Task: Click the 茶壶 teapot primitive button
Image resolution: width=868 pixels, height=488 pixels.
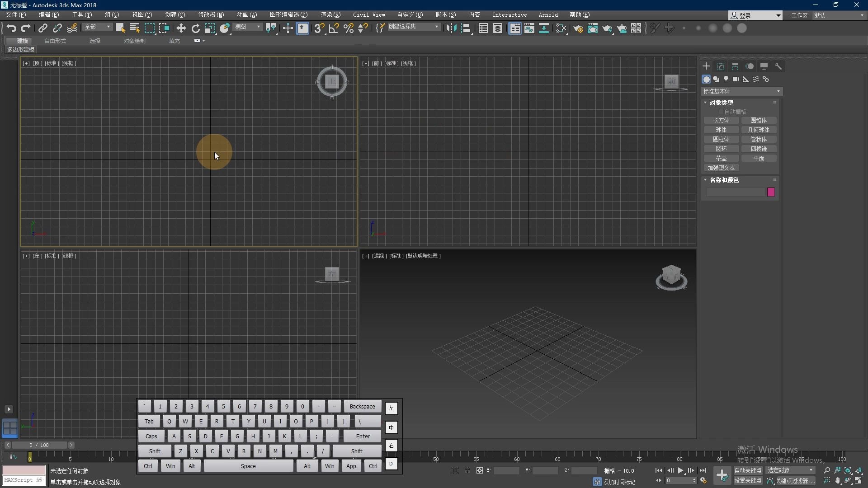Action: [x=721, y=158]
